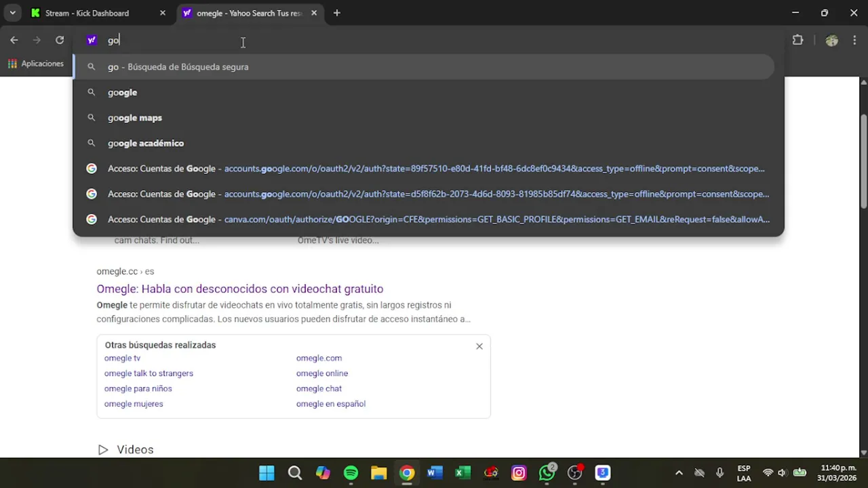Close the omegle Yahoo Search tab

(x=314, y=13)
